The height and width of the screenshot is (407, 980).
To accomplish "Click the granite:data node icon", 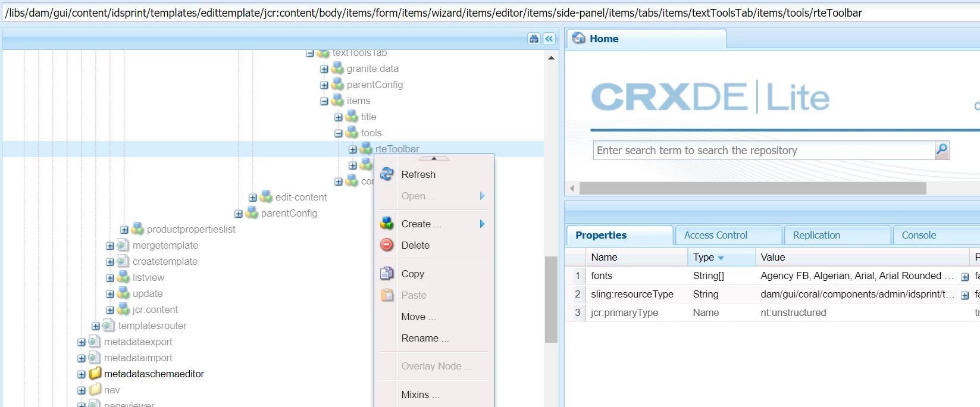I will pyautogui.click(x=337, y=68).
